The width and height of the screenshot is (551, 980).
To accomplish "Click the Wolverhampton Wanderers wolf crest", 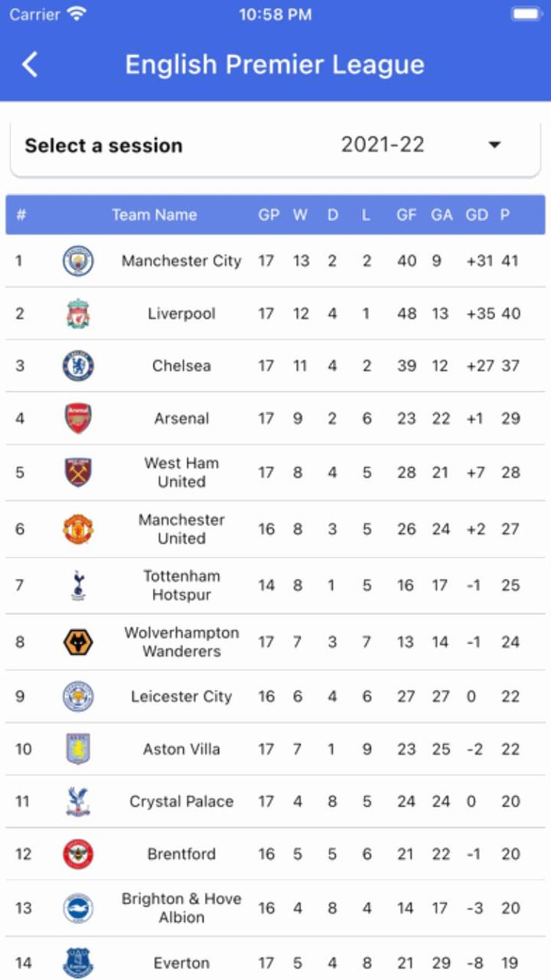I will point(78,642).
